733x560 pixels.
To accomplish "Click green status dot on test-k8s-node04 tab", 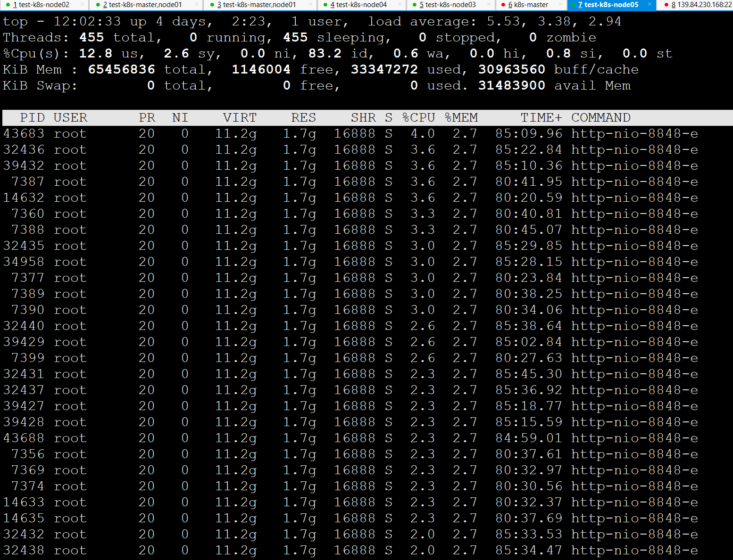I will 325,5.
